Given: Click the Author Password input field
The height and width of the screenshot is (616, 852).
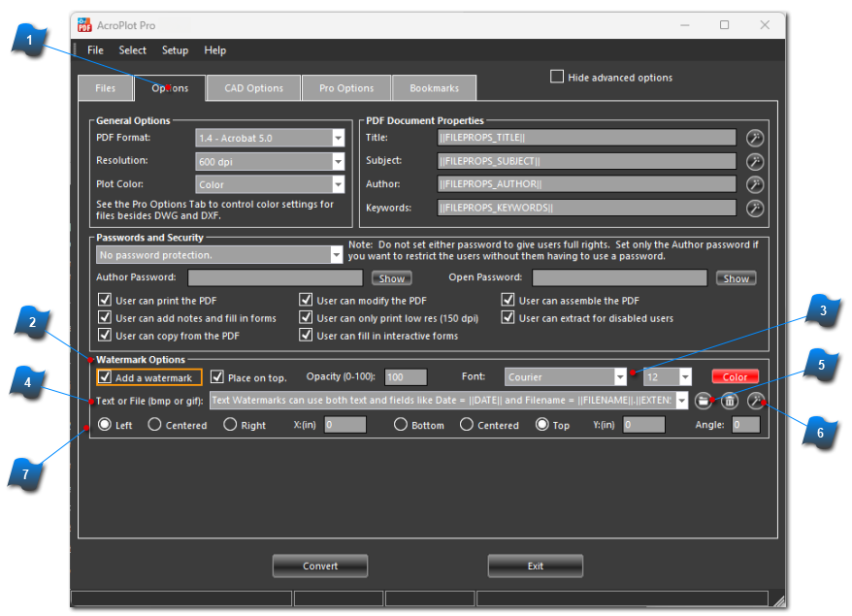Looking at the screenshot, I should pyautogui.click(x=275, y=277).
